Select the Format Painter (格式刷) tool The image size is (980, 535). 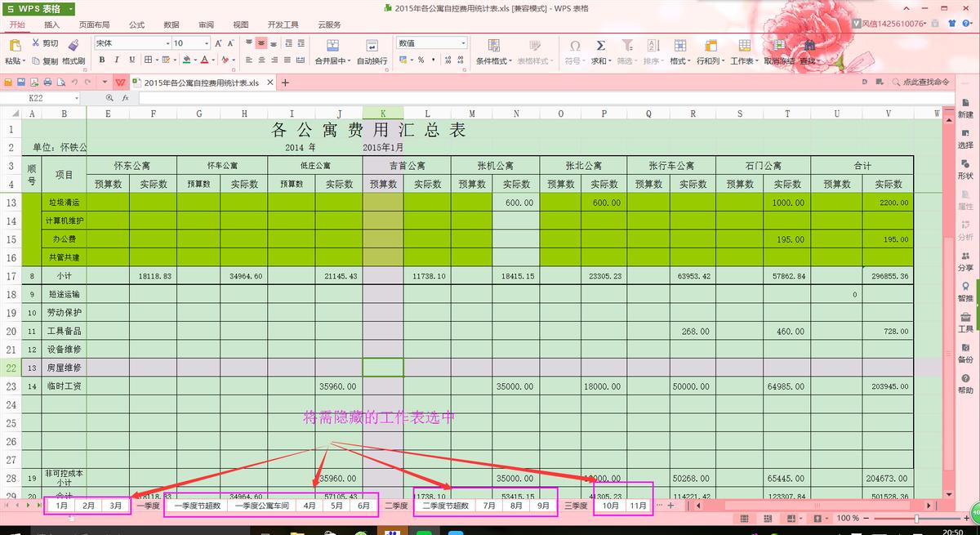(73, 46)
